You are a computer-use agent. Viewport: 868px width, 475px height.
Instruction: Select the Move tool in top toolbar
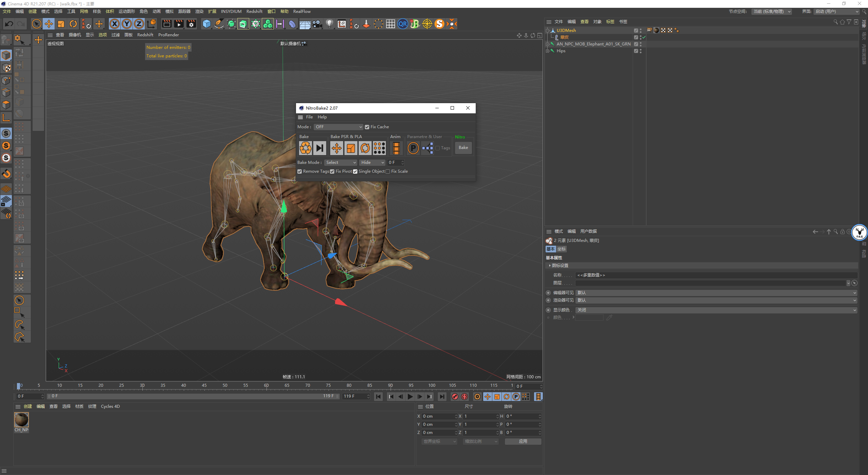49,24
